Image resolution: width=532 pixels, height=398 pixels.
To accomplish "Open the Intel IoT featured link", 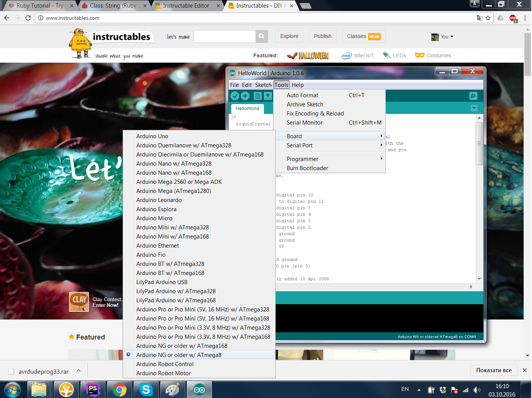I will 358,55.
